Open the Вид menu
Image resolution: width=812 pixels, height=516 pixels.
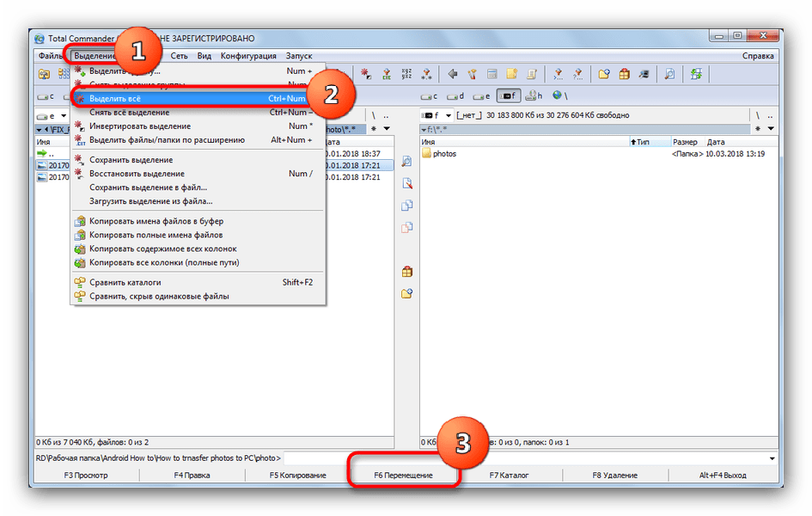[204, 55]
